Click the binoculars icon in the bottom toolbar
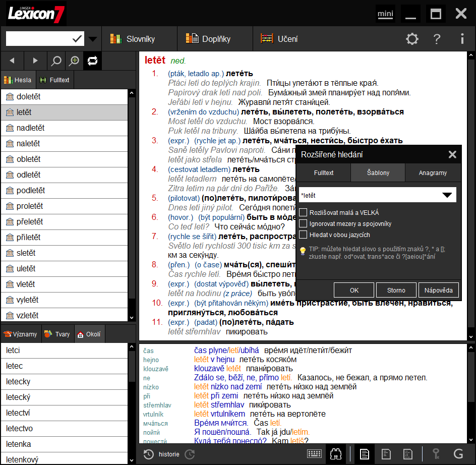This screenshot has height=465, width=476. [x=336, y=454]
